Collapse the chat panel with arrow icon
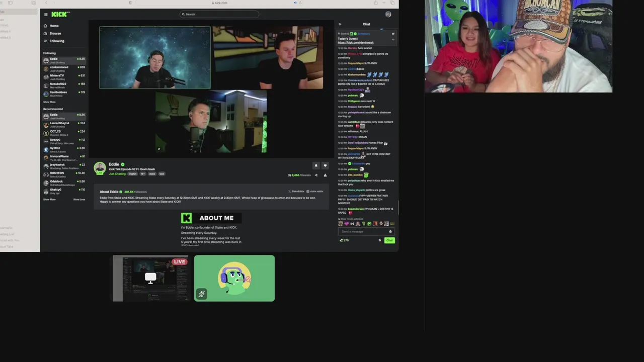Viewport: 644px width, 362px height. click(340, 24)
